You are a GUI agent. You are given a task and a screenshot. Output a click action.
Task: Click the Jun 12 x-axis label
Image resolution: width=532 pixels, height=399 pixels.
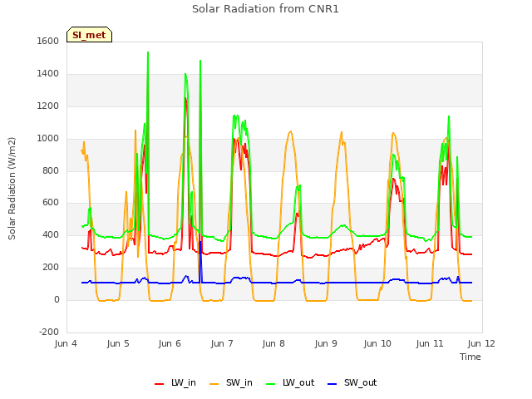click(x=481, y=343)
